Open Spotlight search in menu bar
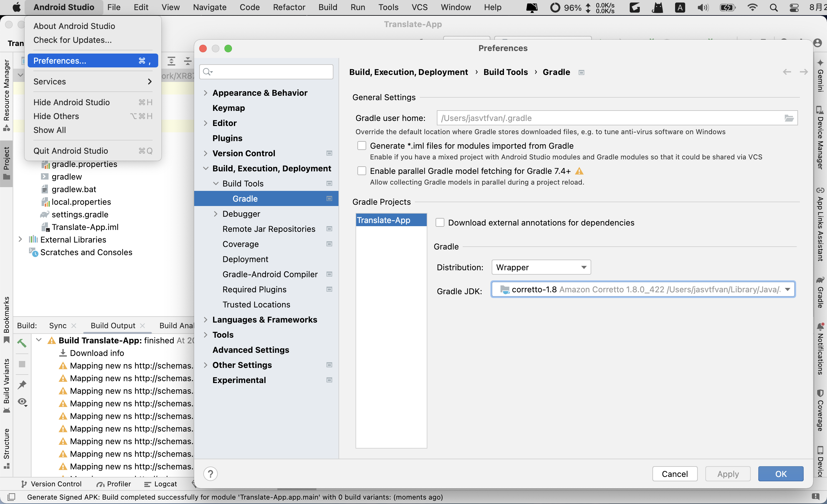This screenshot has height=504, width=827. (774, 7)
